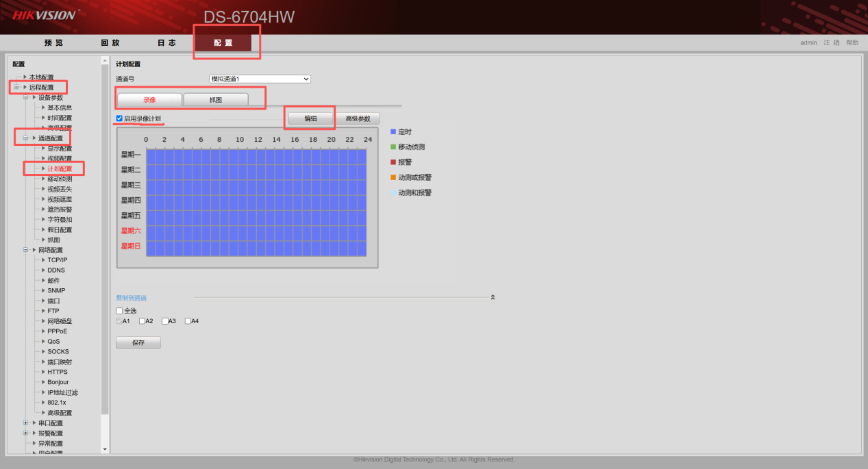Click the plus icon beside 串口配置

click(x=25, y=423)
